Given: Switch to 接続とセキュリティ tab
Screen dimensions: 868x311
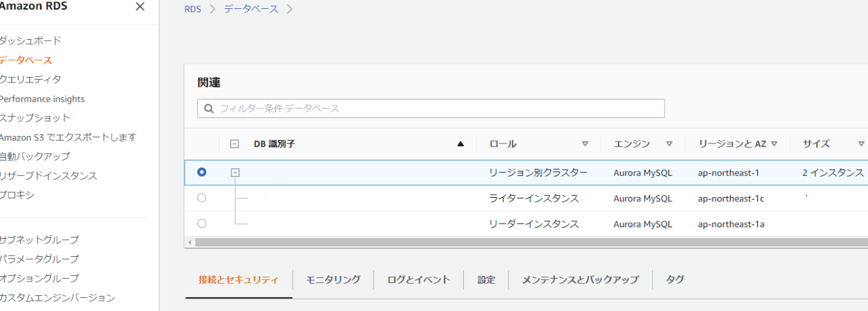Looking at the screenshot, I should (x=238, y=279).
